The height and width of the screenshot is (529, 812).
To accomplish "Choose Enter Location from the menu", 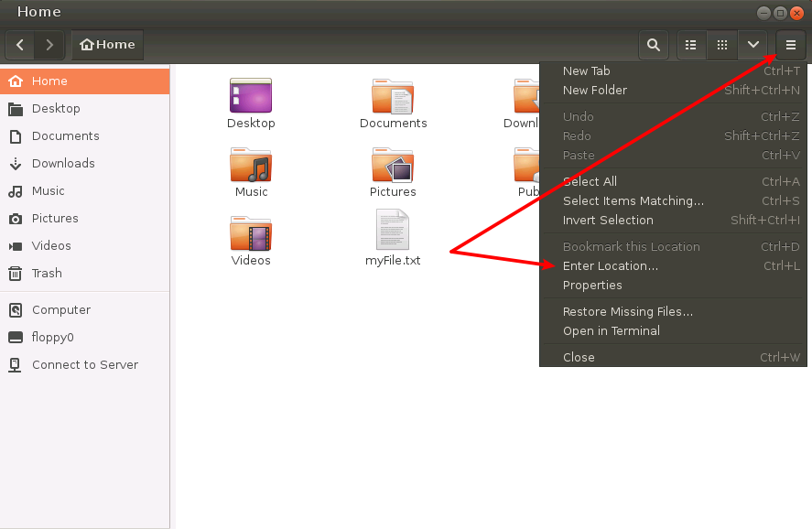I will (609, 265).
